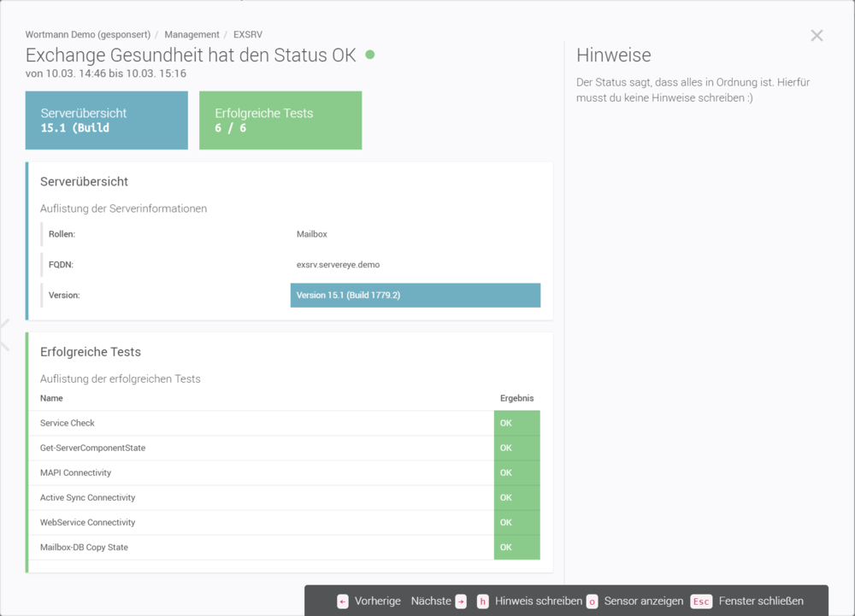Click the green OK status dot

[370, 55]
